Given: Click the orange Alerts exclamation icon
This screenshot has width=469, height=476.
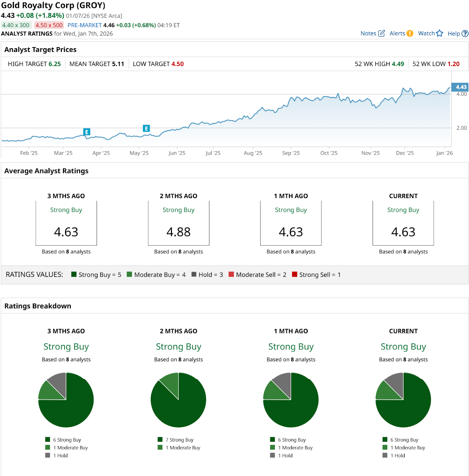Looking at the screenshot, I should tap(410, 33).
